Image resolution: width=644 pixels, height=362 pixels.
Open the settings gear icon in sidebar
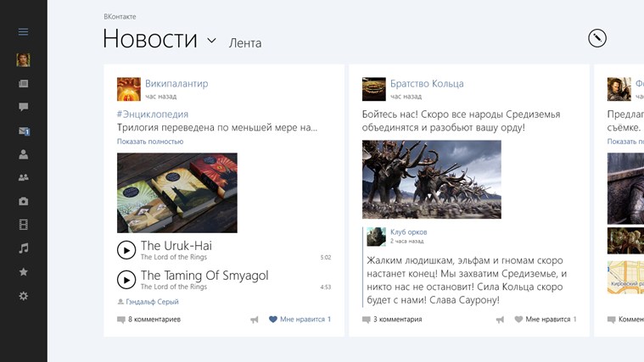[x=24, y=296]
